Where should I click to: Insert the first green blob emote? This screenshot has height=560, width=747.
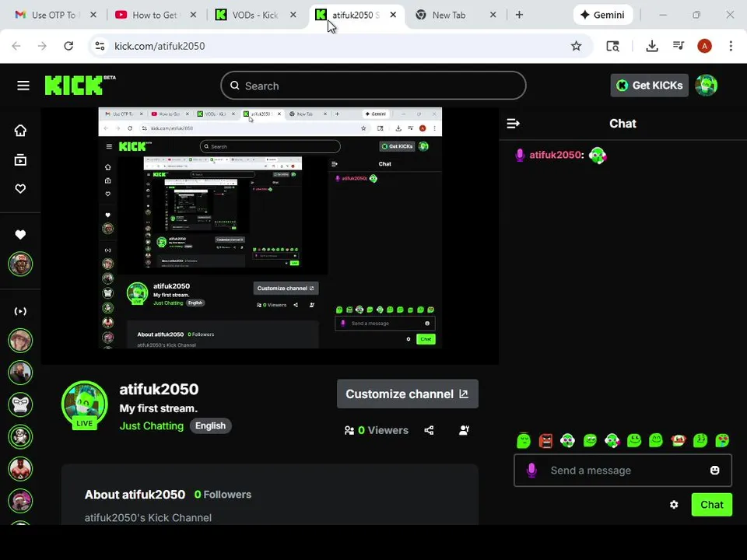[x=524, y=440]
